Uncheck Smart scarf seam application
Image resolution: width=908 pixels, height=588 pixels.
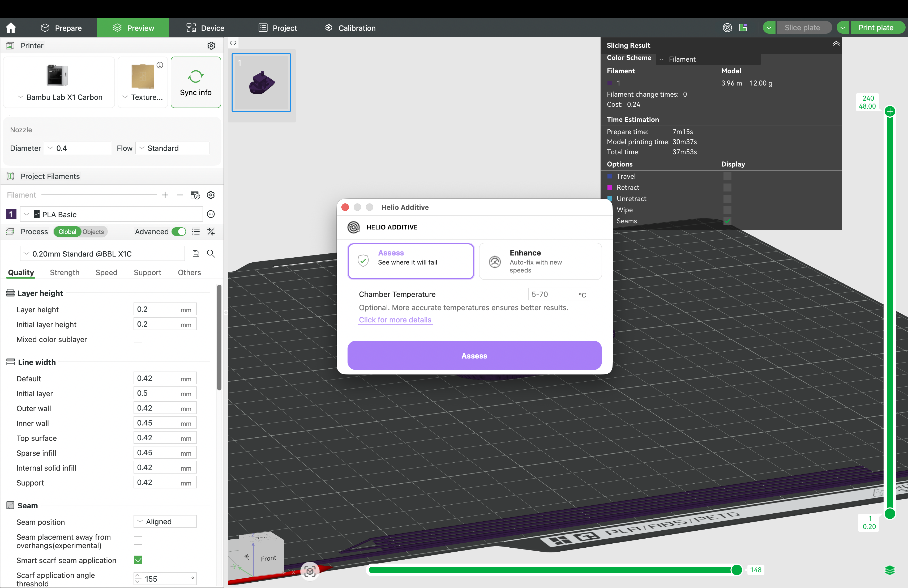tap(138, 560)
